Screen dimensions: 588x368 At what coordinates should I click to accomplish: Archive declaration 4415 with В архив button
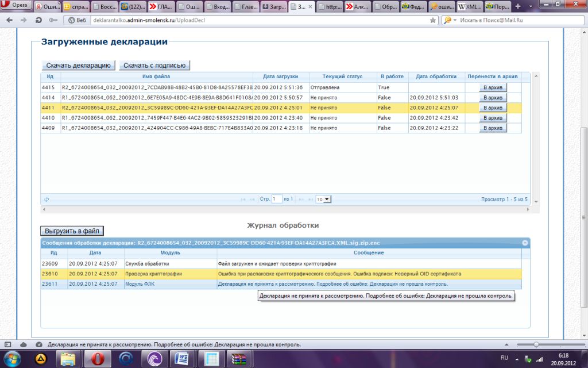(493, 87)
